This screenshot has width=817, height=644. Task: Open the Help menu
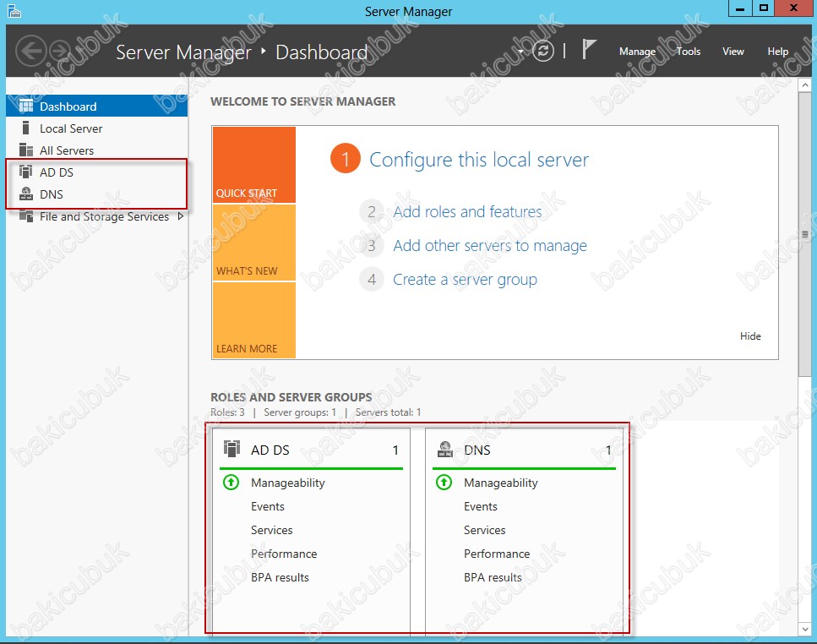[778, 51]
